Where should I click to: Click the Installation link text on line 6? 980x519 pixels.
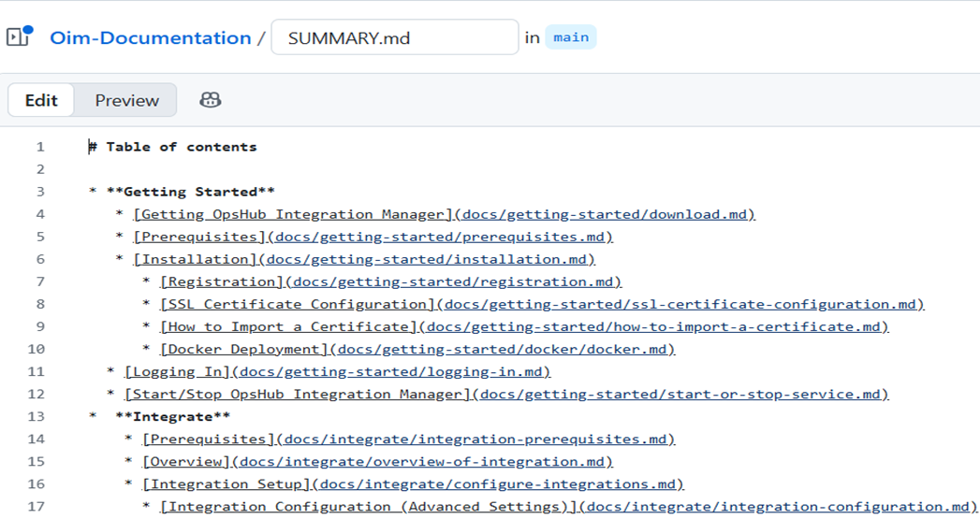[196, 259]
